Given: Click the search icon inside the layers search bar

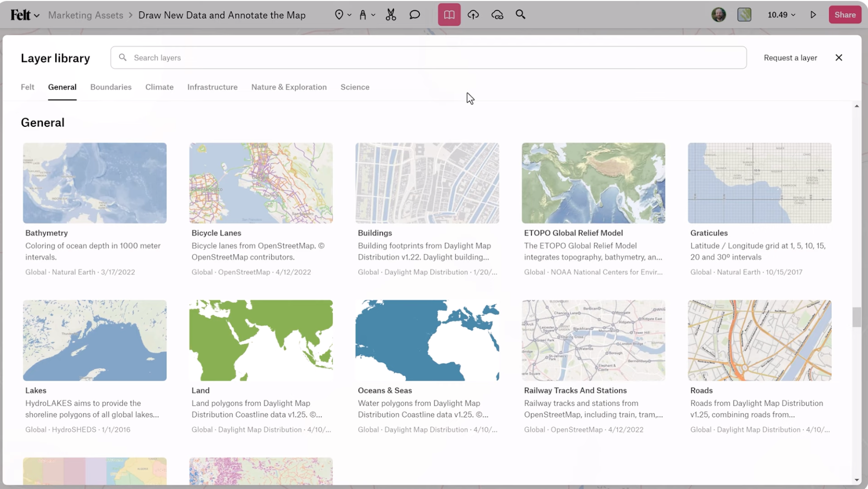Looking at the screenshot, I should pos(123,57).
